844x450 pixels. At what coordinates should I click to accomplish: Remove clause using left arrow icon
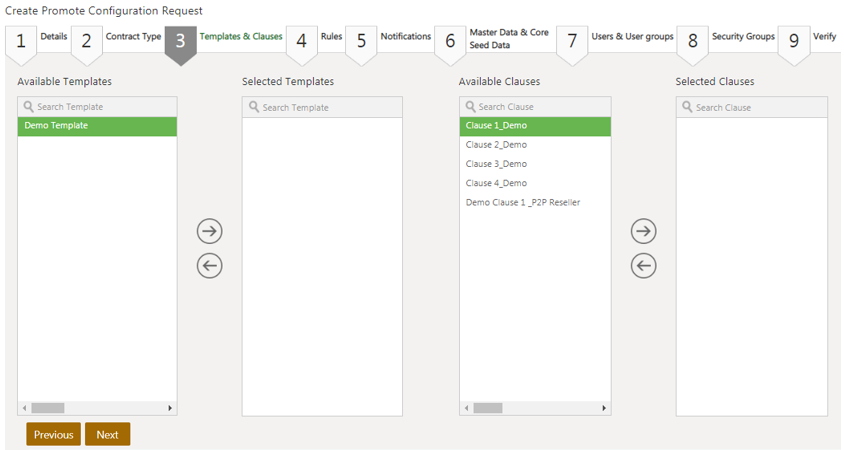click(643, 266)
